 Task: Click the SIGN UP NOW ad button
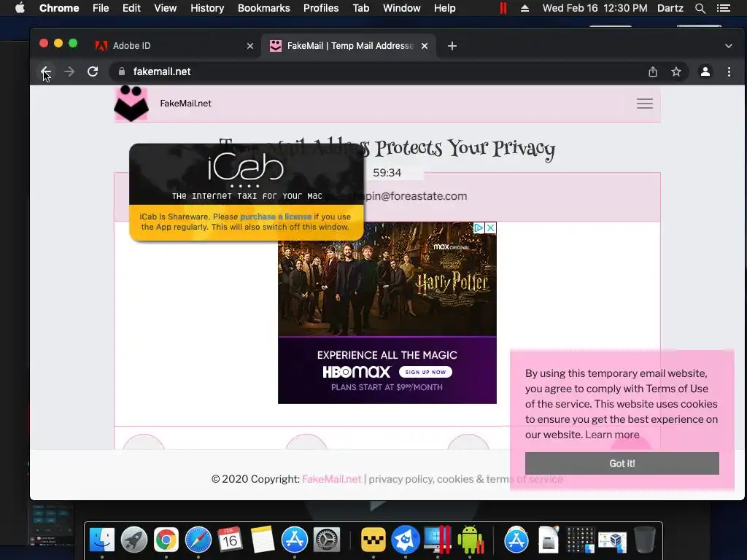click(x=425, y=372)
